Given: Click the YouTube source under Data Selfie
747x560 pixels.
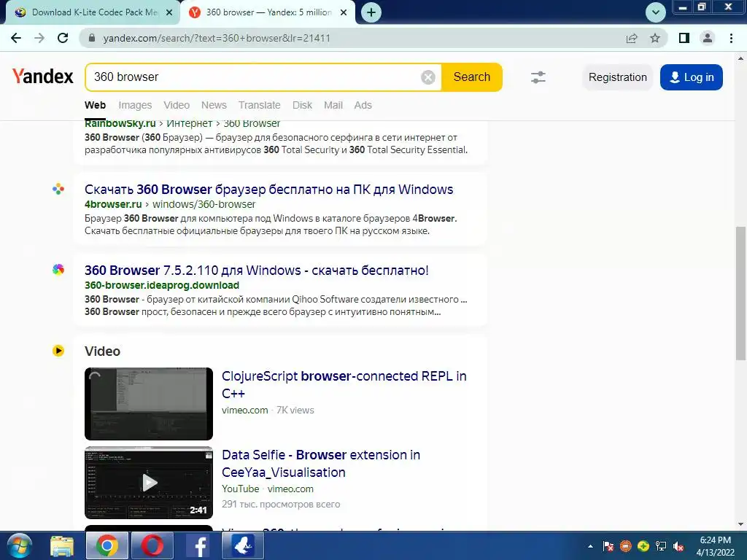Looking at the screenshot, I should pyautogui.click(x=241, y=489).
